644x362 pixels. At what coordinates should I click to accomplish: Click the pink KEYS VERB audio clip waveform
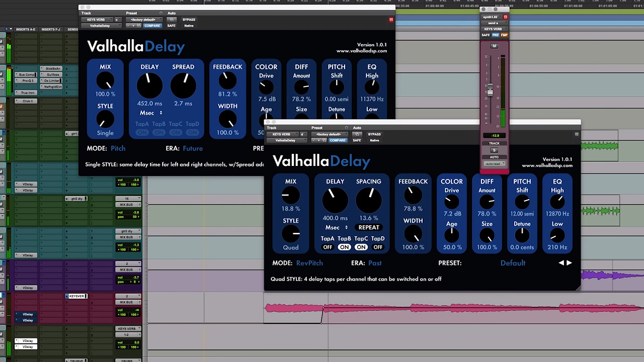403,308
